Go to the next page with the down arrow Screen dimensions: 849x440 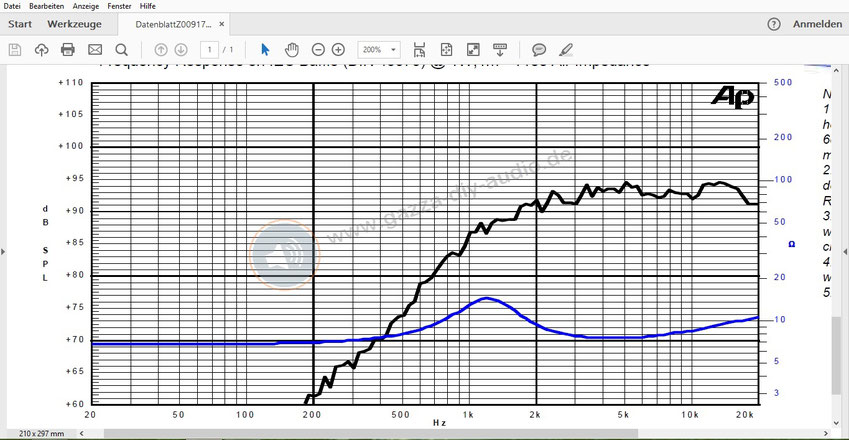[x=181, y=50]
